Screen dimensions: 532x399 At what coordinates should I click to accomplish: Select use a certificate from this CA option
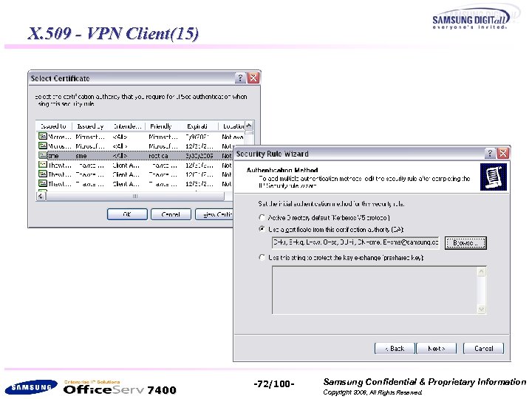(x=262, y=229)
